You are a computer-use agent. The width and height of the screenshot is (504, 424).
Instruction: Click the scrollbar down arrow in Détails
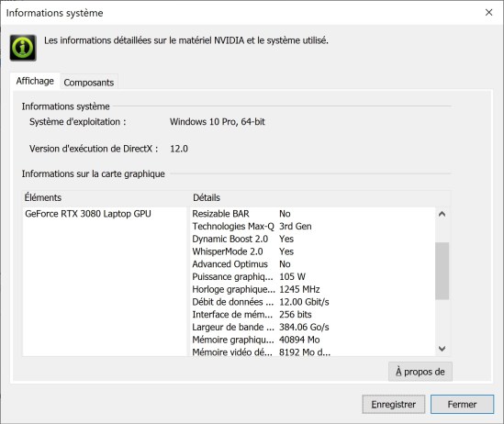(442, 349)
